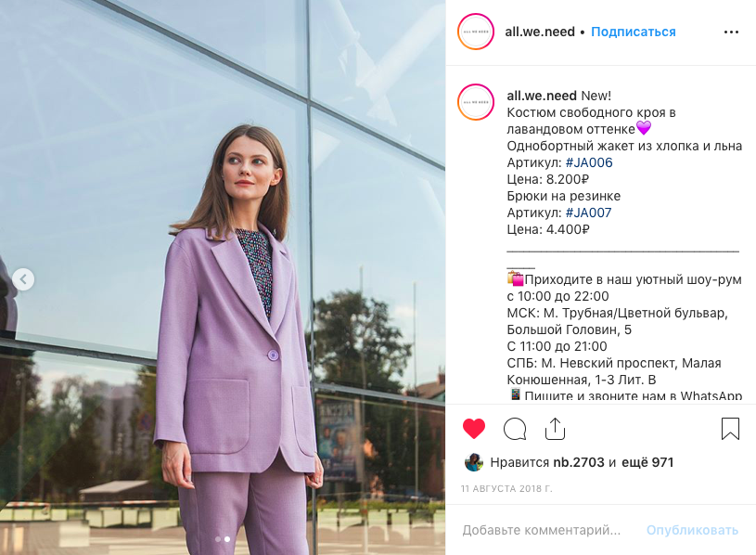Share the post using the upload arrow icon
The image size is (756, 555).
pos(555,429)
